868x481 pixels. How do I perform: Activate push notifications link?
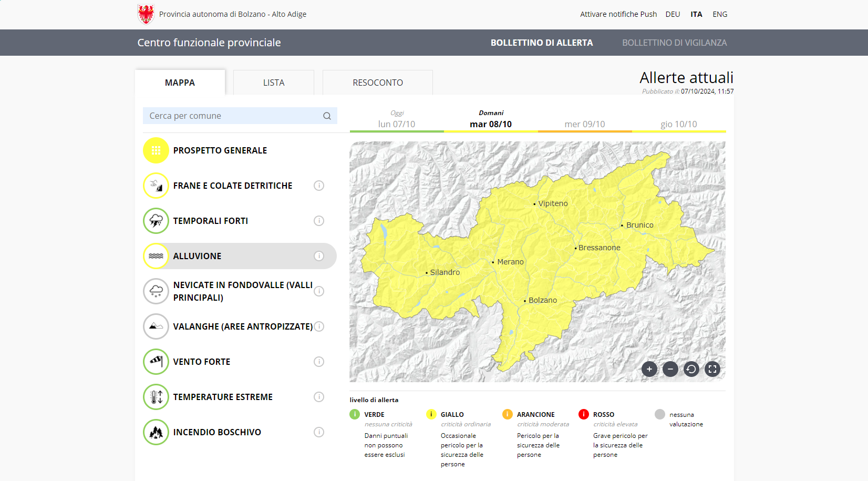pyautogui.click(x=618, y=14)
